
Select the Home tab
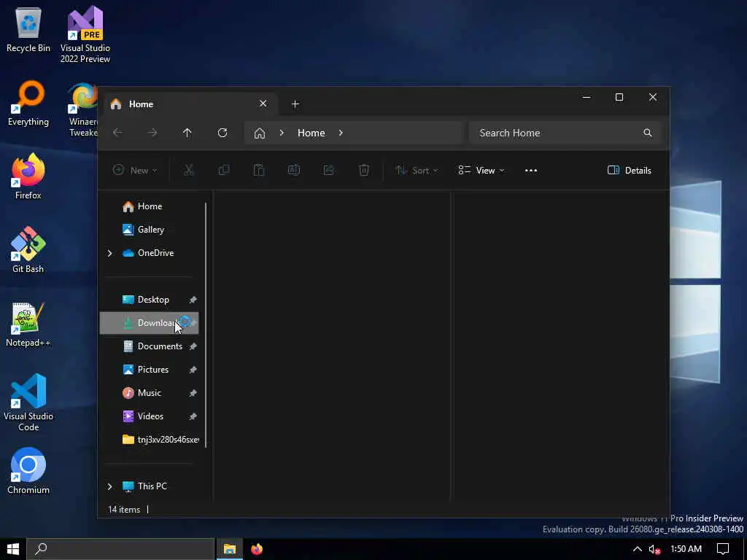190,104
